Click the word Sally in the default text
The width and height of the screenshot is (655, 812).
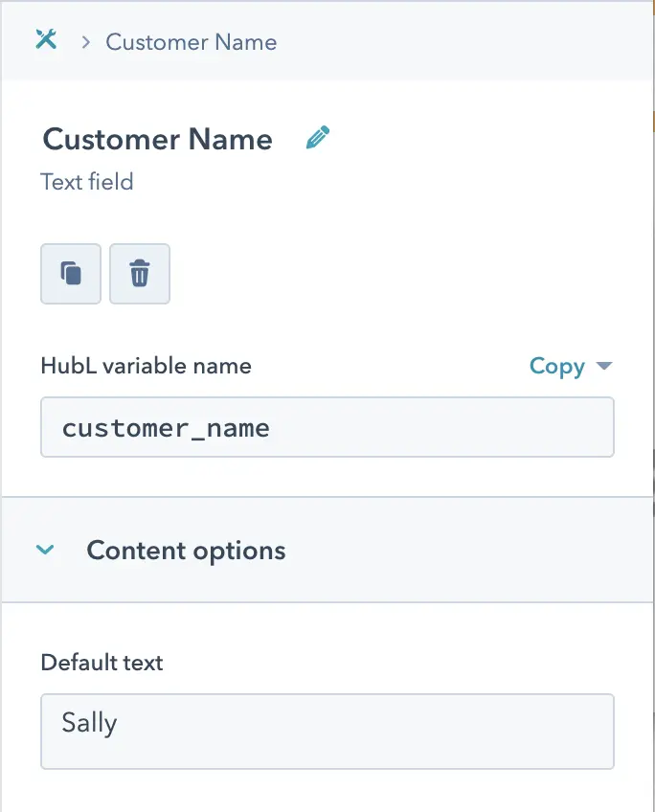point(89,722)
